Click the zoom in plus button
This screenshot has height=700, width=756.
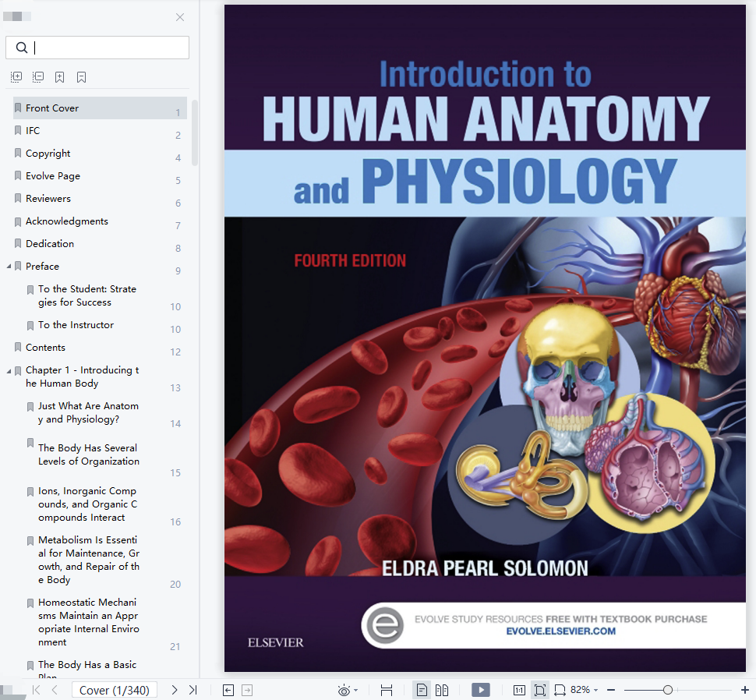[744, 691]
